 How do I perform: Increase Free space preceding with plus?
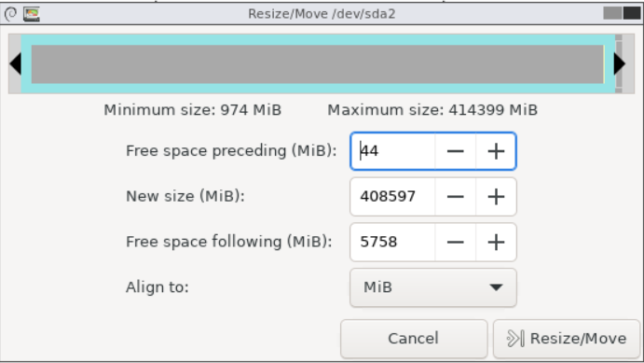[496, 151]
